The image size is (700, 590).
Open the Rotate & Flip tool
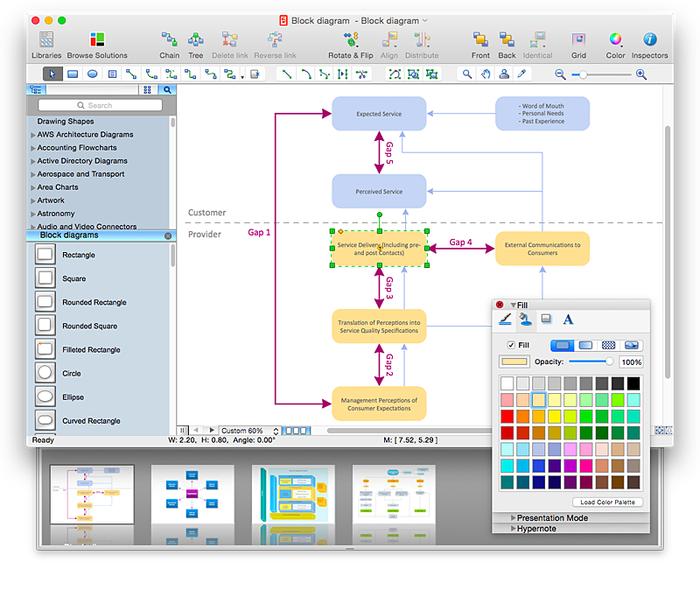click(350, 40)
